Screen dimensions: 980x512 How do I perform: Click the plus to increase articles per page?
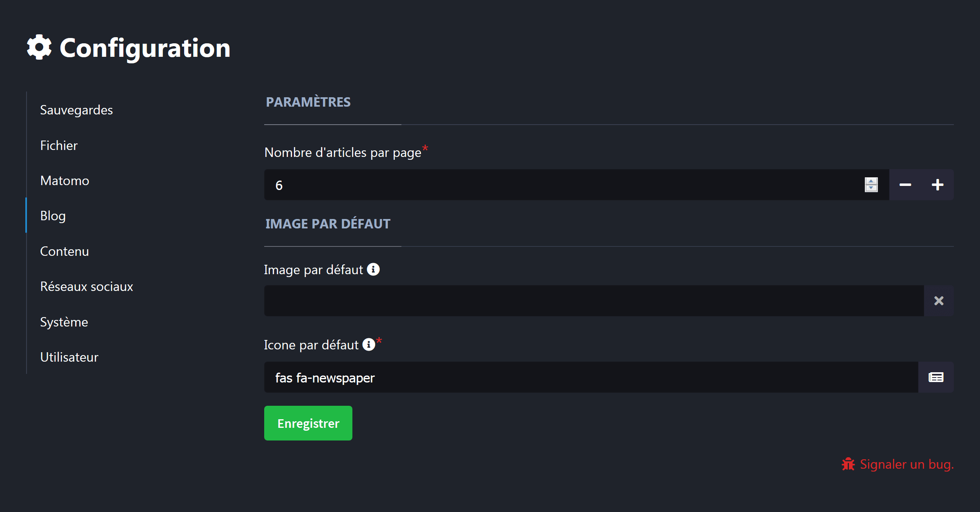938,185
